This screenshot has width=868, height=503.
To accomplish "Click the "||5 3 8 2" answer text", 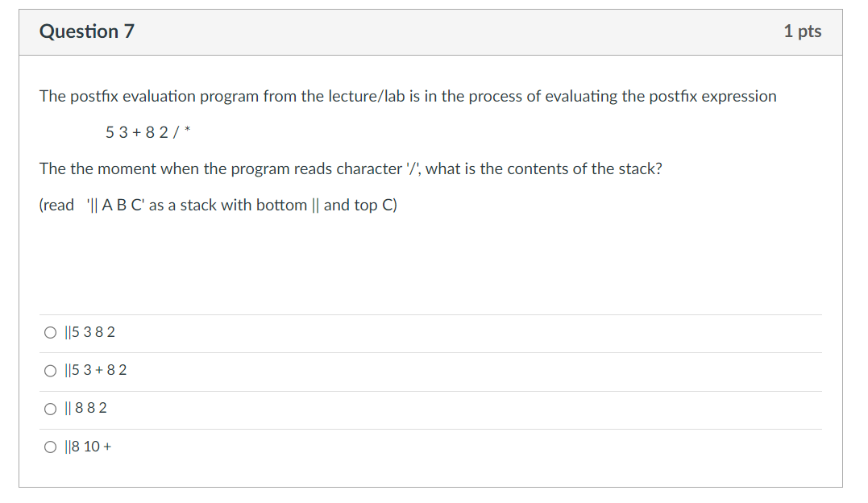I will 89,332.
